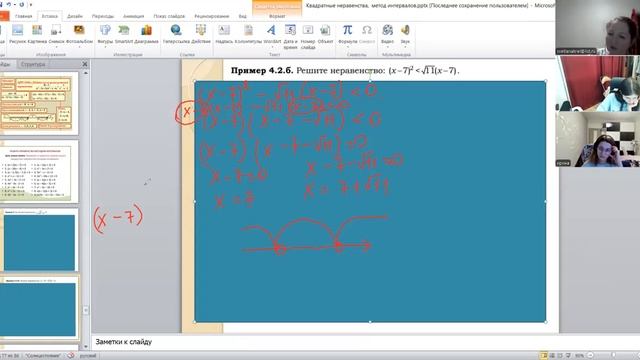Select the third slide thumbnail with blue rectangle
Image resolution: width=640 pixels, height=360 pixels.
[39, 240]
